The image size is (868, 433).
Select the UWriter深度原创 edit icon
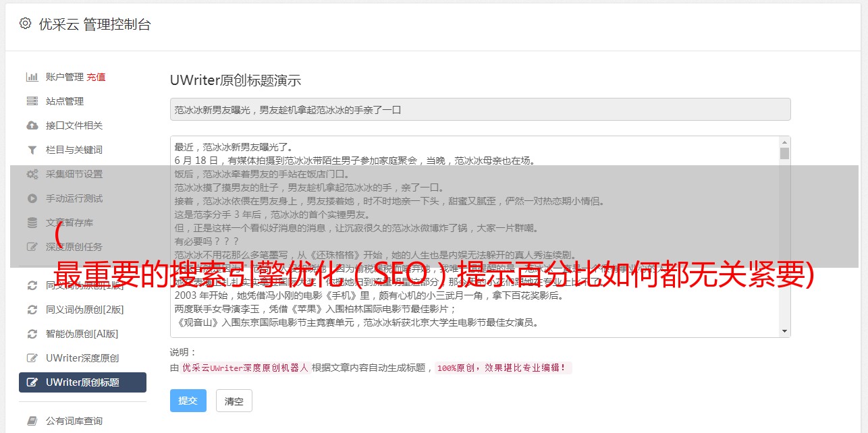(32, 358)
